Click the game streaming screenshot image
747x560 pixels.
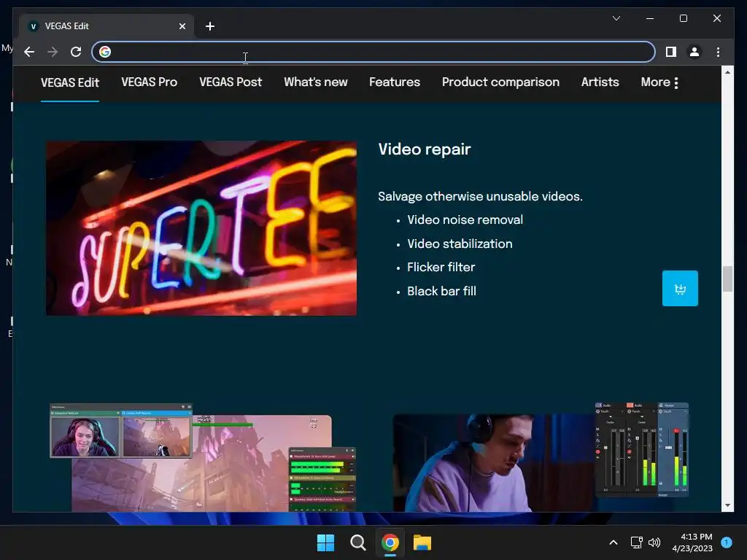[x=203, y=458]
